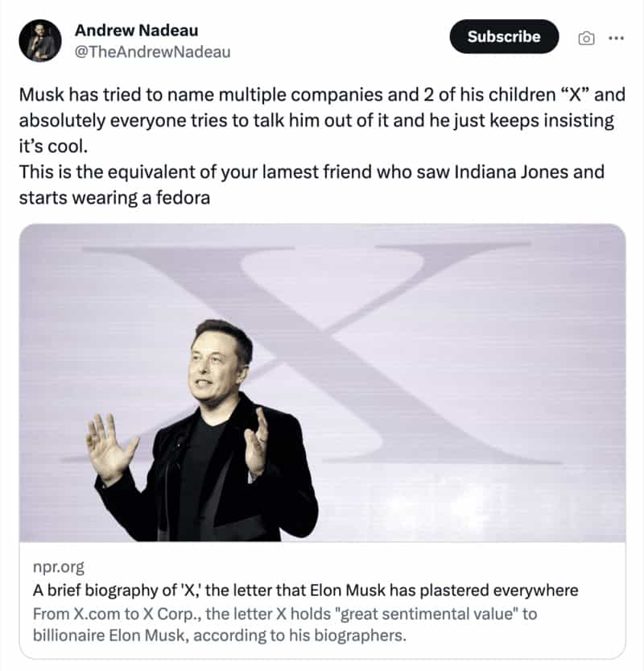Open the three-dot more options menu
The width and height of the screenshot is (644, 671).
[615, 38]
